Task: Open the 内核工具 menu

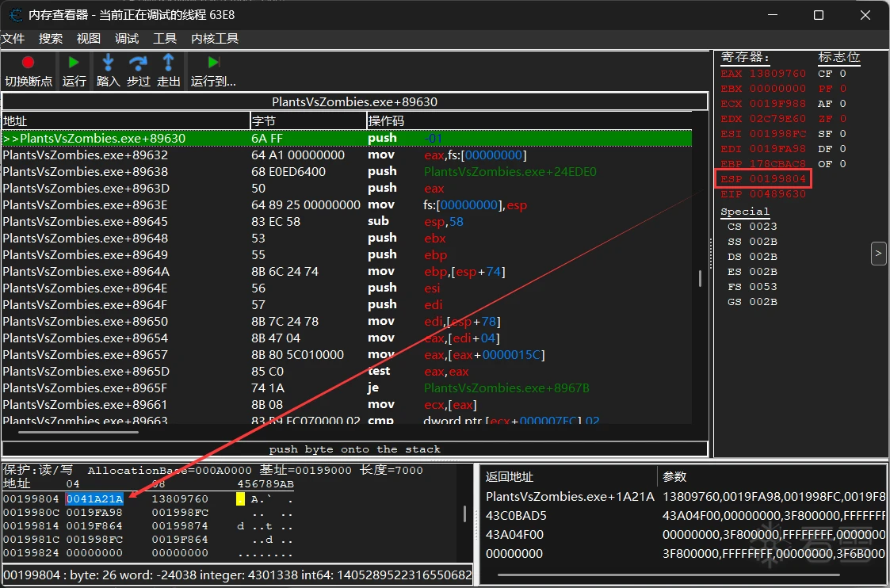Action: 215,39
